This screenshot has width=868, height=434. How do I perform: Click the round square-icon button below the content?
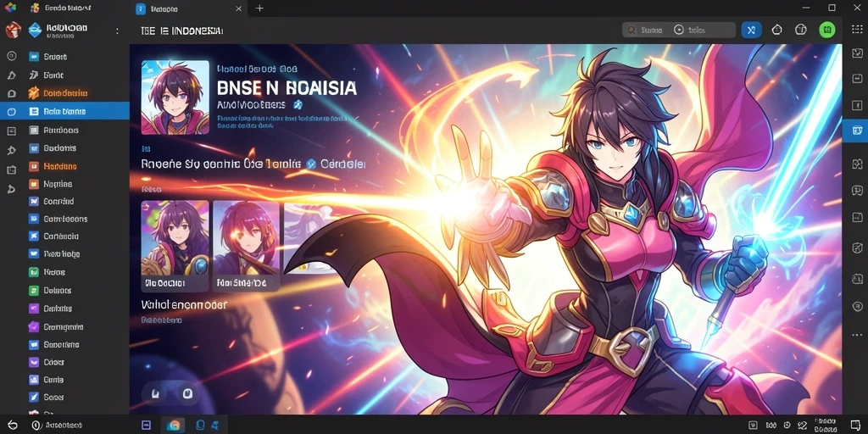(187, 393)
